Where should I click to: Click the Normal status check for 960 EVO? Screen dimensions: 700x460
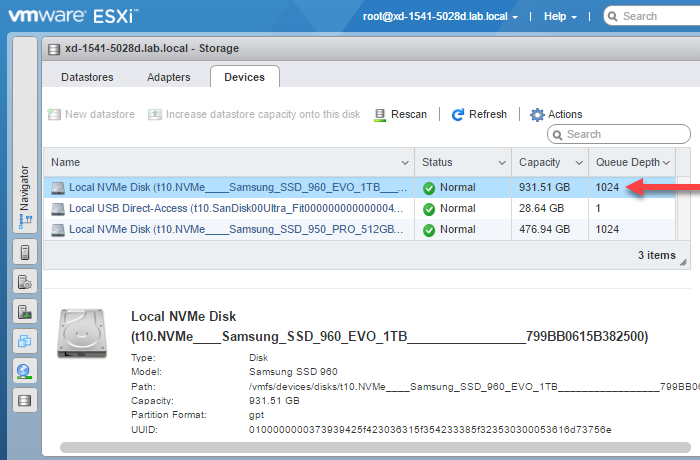429,188
